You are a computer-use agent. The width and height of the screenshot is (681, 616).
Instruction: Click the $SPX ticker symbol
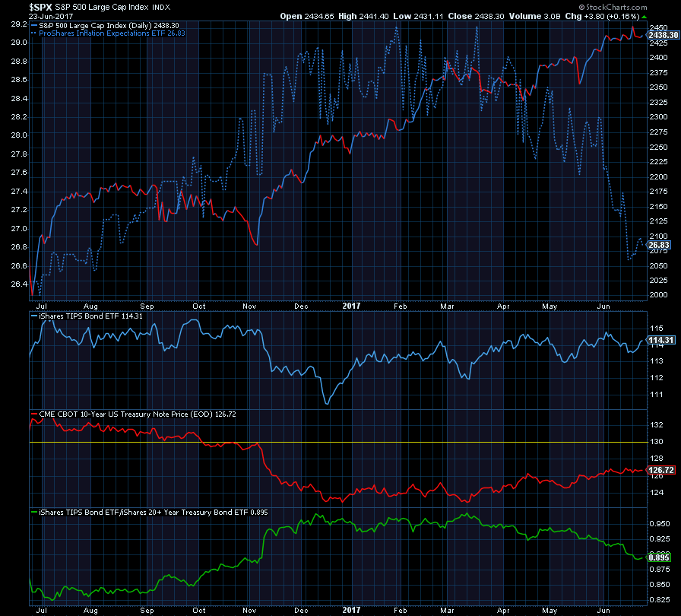40,8
